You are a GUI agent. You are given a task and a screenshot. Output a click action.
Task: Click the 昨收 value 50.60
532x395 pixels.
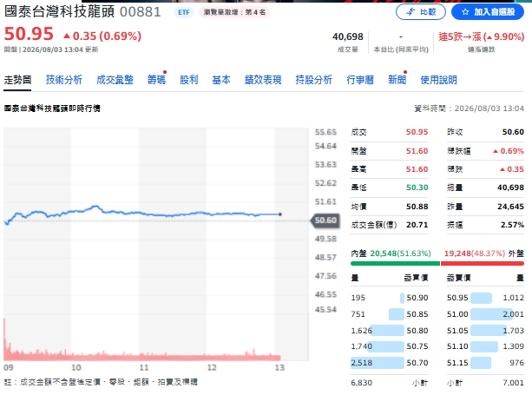pos(513,132)
